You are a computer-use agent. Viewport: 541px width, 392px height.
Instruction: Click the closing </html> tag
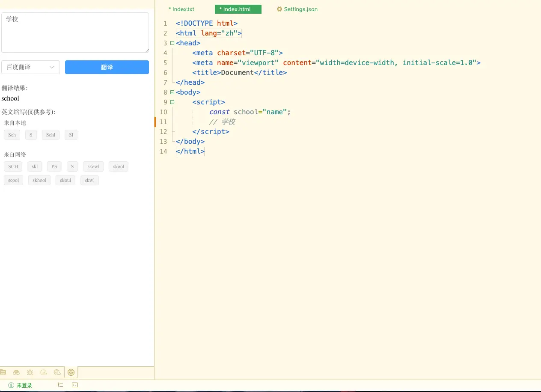190,151
